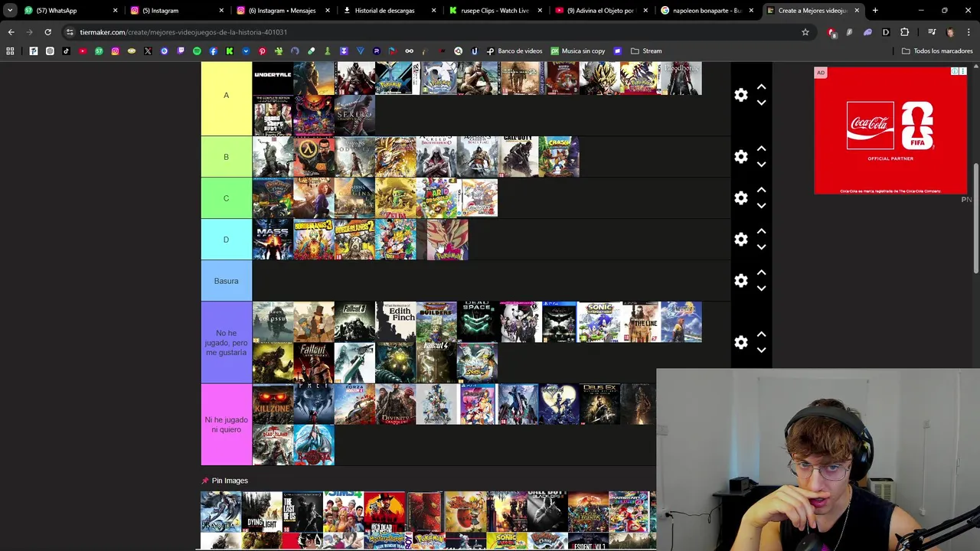Select the Dead Space cover
980x551 pixels.
click(x=477, y=322)
